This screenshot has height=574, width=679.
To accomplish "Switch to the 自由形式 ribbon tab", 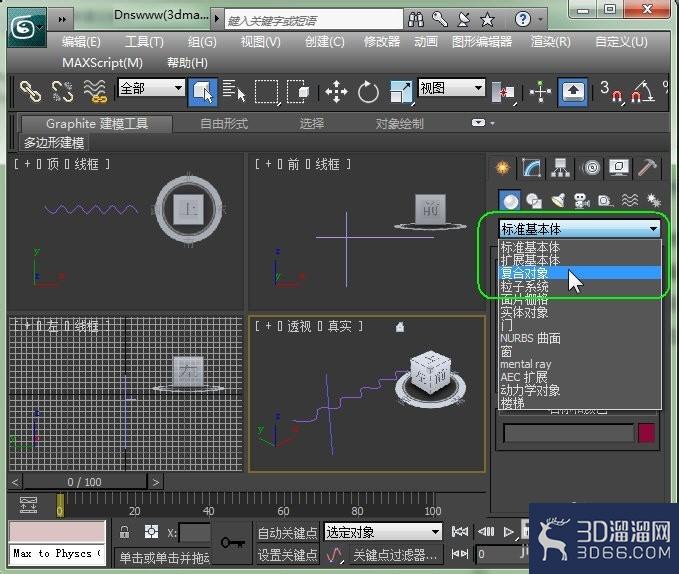I will click(224, 124).
